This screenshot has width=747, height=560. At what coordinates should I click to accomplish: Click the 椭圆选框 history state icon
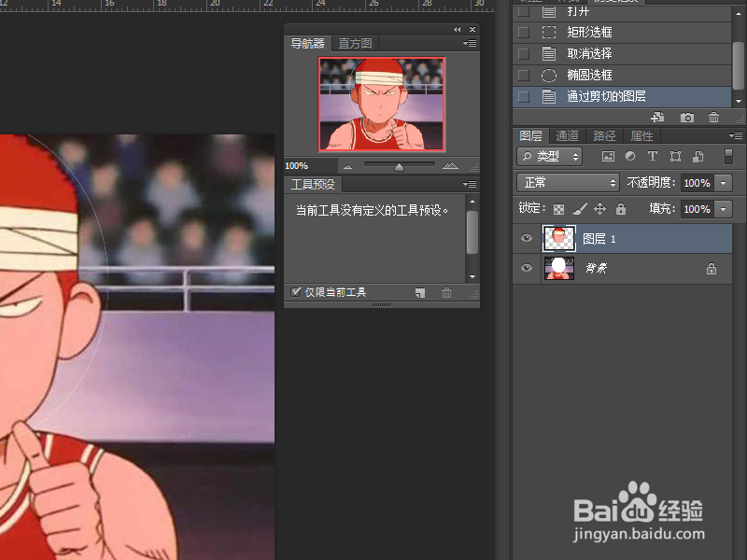coord(549,76)
